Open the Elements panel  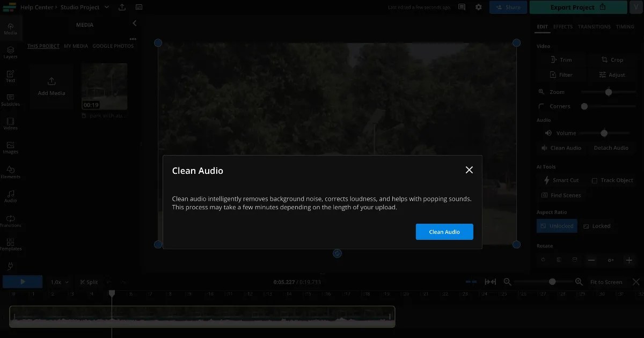[11, 171]
